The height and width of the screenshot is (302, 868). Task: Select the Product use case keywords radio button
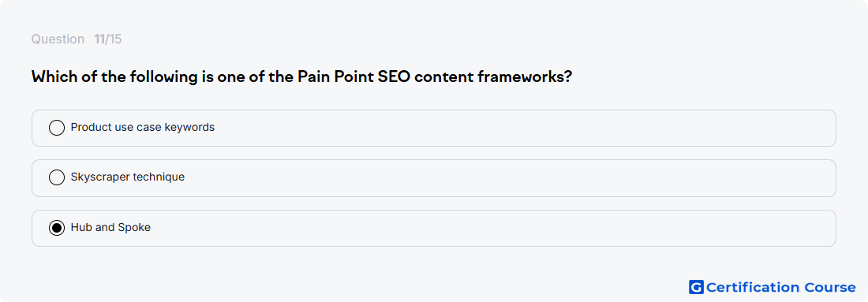point(57,128)
